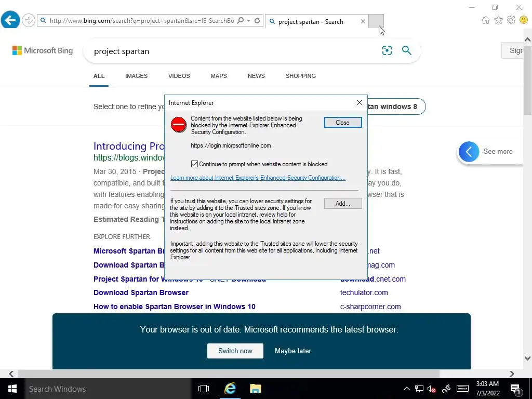Open File Explorer from the taskbar

tap(255, 389)
